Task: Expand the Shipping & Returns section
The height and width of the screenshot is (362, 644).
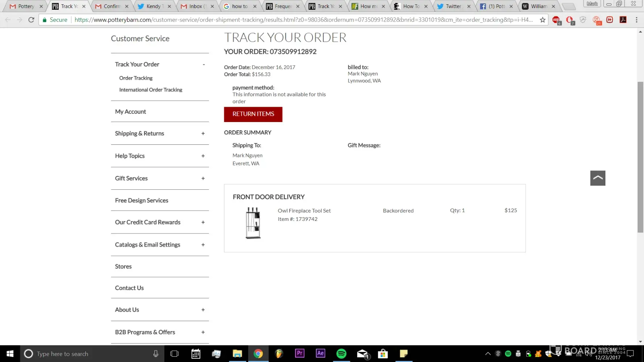Action: 203,134
